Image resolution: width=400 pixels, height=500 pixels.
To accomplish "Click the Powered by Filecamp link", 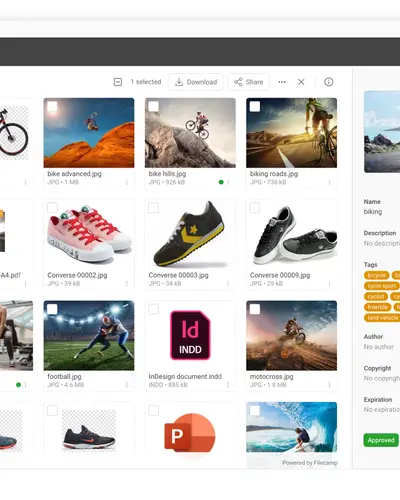I will [x=310, y=463].
